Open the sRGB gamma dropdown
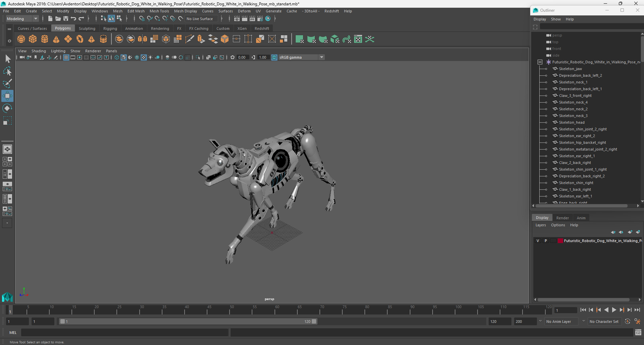644x345 pixels. 301,57
